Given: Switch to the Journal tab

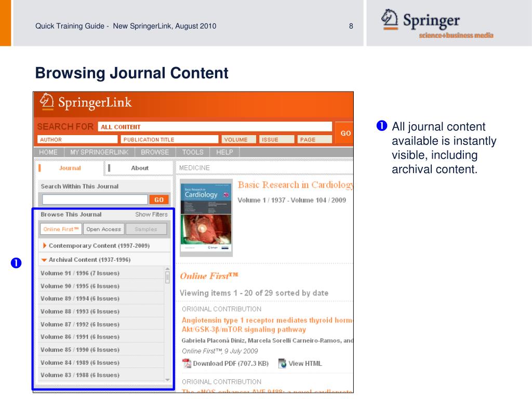Looking at the screenshot, I should click(x=70, y=168).
